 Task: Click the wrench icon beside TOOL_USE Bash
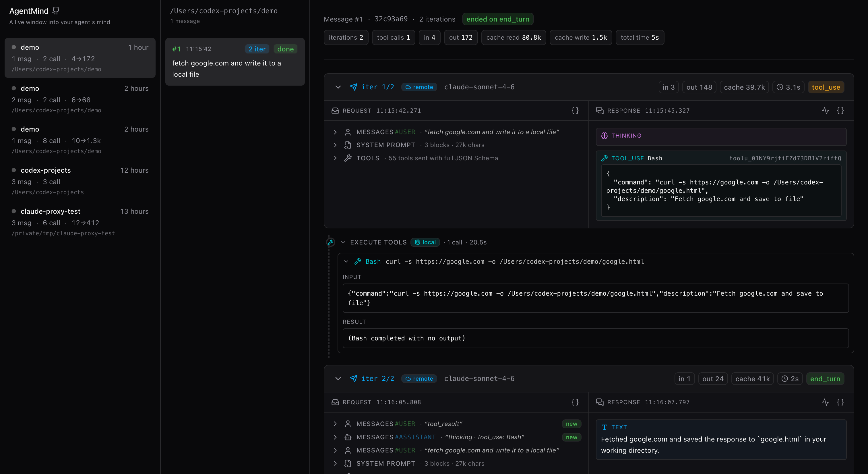[604, 158]
